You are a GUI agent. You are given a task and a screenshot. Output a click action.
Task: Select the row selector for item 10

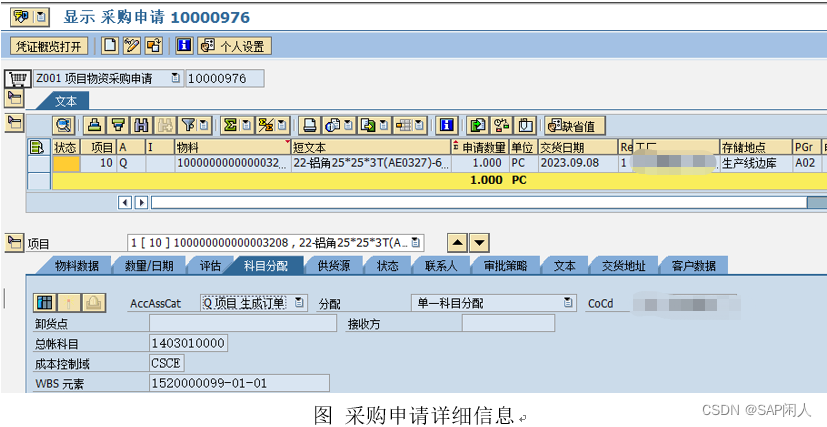click(x=40, y=163)
